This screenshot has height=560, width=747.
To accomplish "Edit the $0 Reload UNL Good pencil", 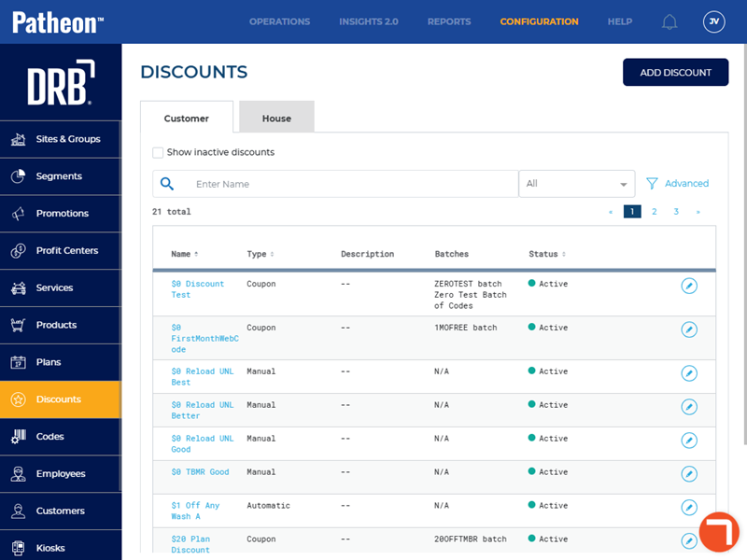I will 689,440.
